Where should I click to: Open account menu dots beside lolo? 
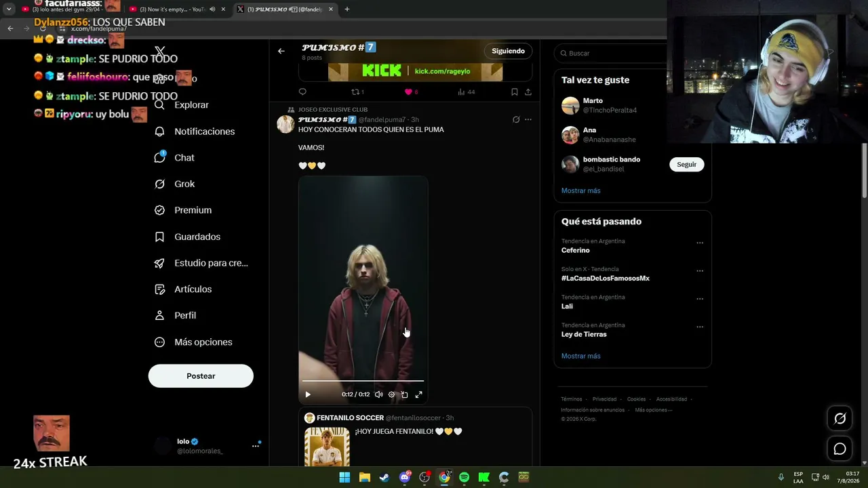(x=256, y=445)
